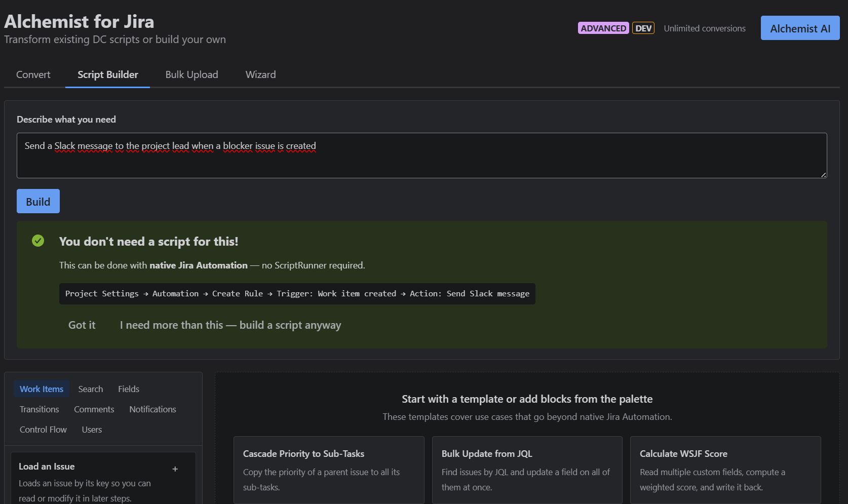Launch Alchemist AI

click(800, 28)
